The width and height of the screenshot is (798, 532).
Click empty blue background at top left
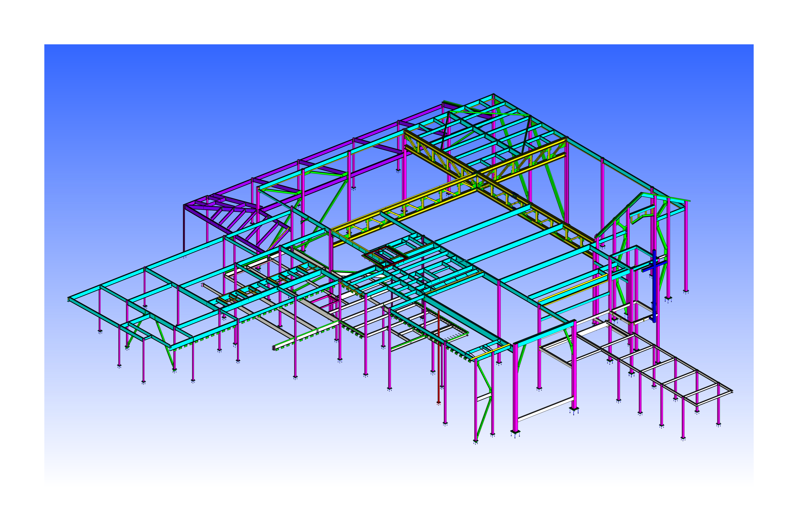(102, 85)
